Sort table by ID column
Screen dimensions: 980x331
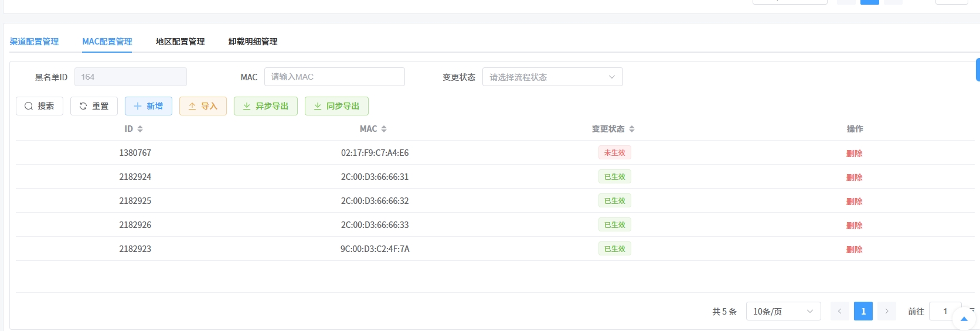(x=140, y=129)
